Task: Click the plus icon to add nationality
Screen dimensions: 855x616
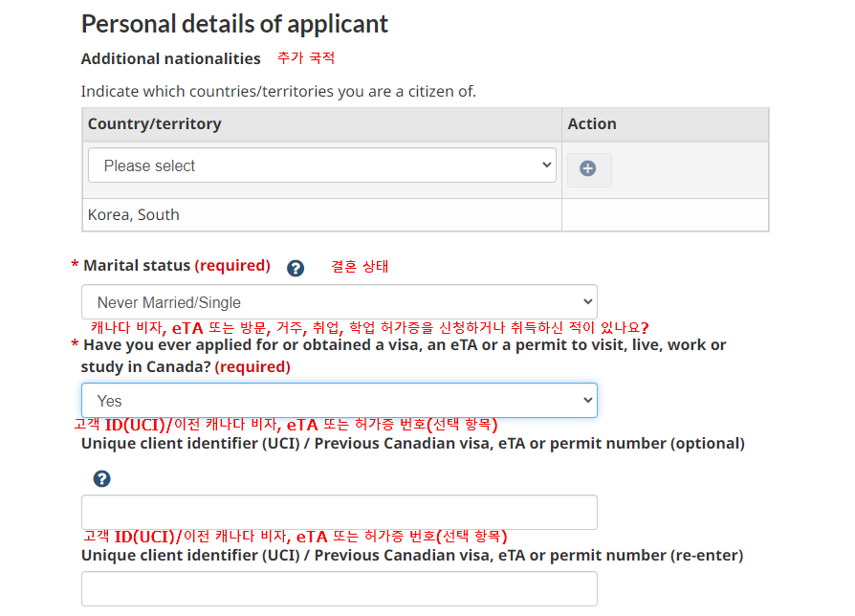Action: click(588, 168)
